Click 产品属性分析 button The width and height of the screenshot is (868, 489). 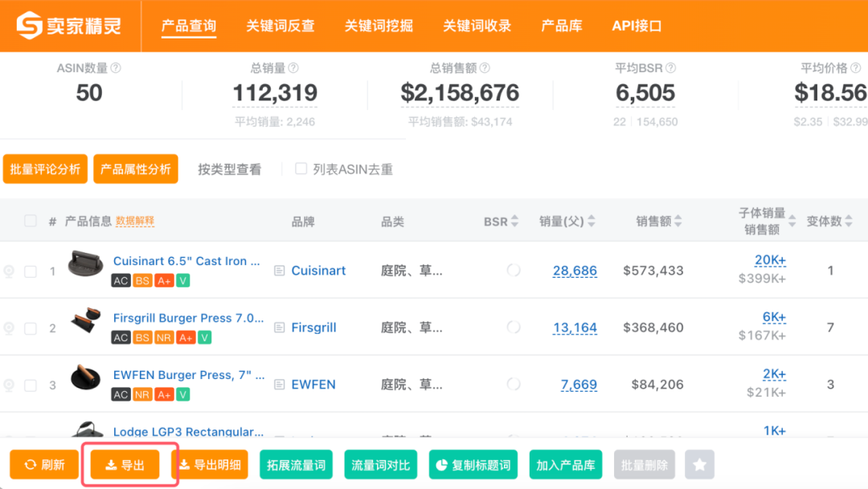click(x=136, y=169)
